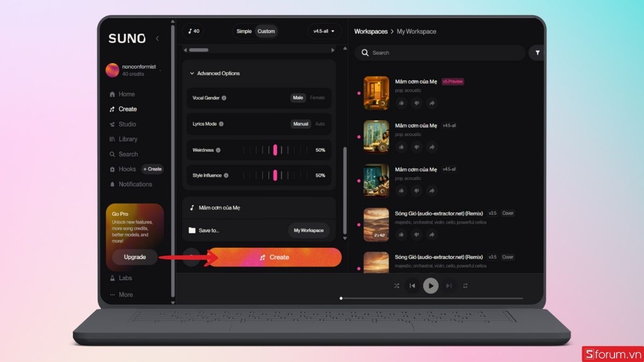Click the Weirdness 50% value

320,150
